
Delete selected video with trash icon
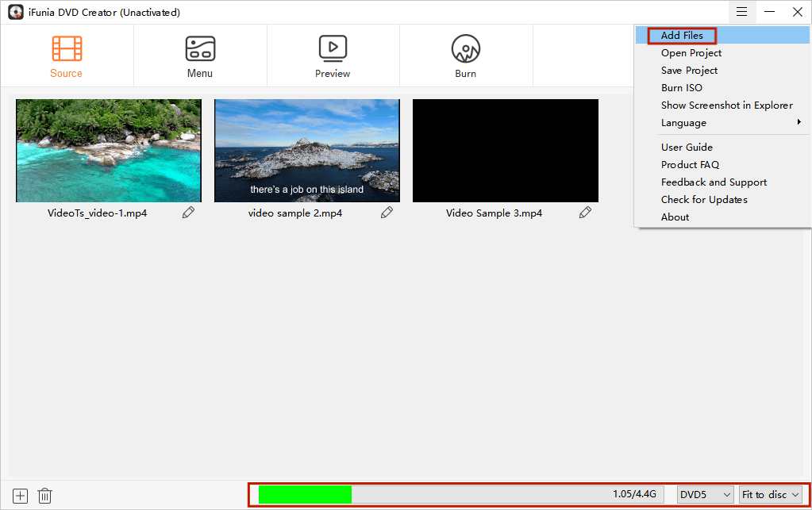tap(45, 496)
